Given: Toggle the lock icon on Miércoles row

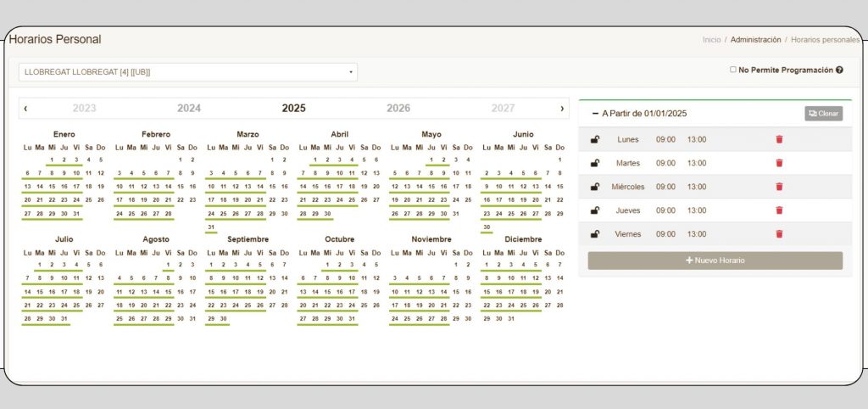Looking at the screenshot, I should click(595, 187).
